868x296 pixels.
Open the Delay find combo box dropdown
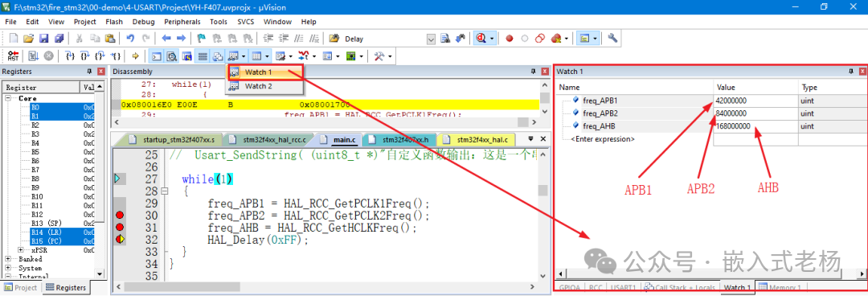point(432,39)
